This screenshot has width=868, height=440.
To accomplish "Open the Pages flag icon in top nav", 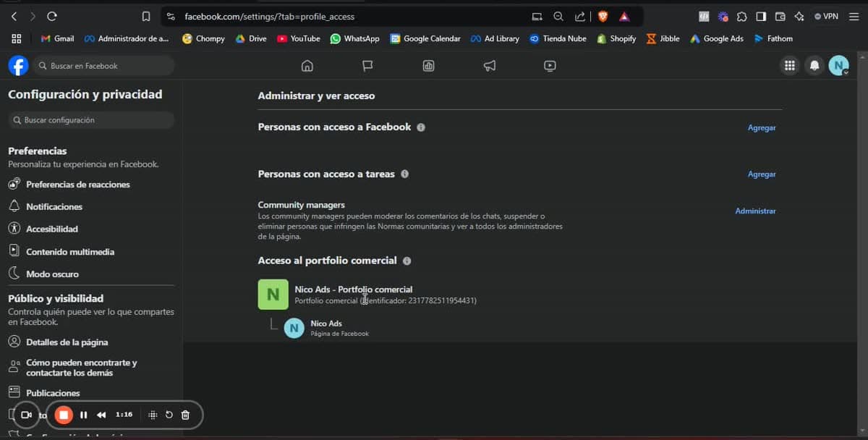I will [367, 66].
